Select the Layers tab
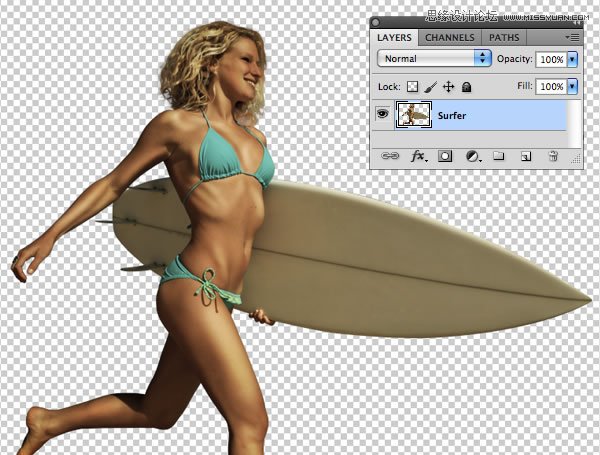The height and width of the screenshot is (455, 600). click(394, 38)
